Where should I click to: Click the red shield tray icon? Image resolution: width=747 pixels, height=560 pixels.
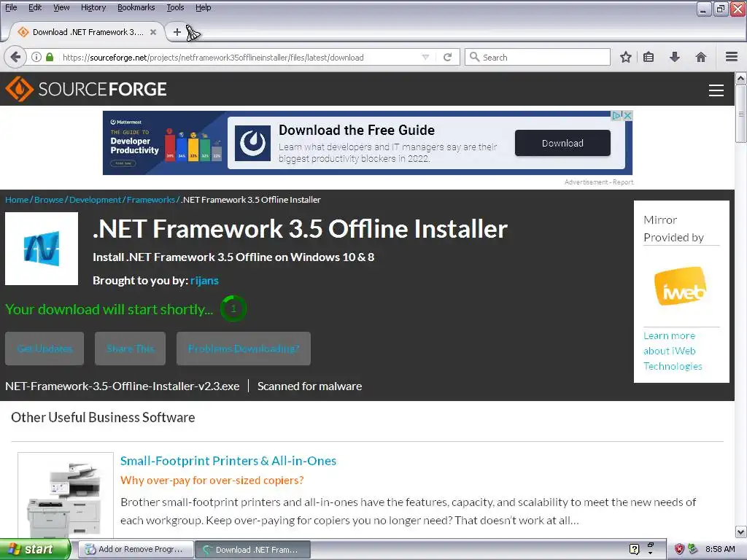pyautogui.click(x=679, y=549)
